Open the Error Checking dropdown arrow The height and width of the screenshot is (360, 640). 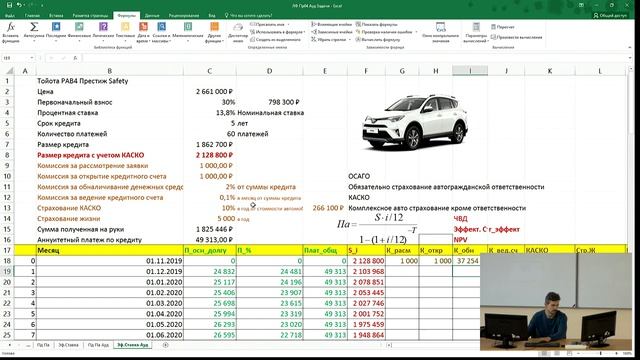pos(416,32)
